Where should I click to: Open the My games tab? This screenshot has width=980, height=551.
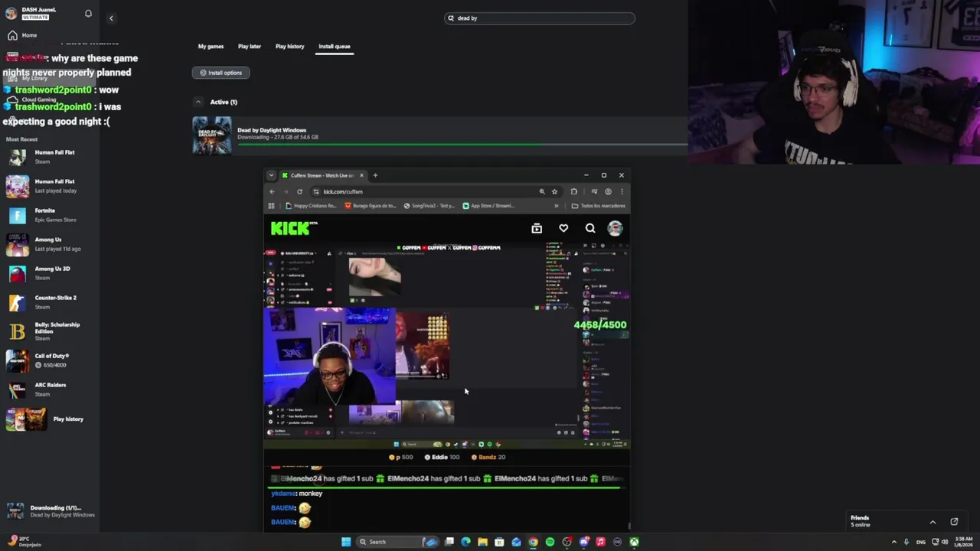pos(211,47)
